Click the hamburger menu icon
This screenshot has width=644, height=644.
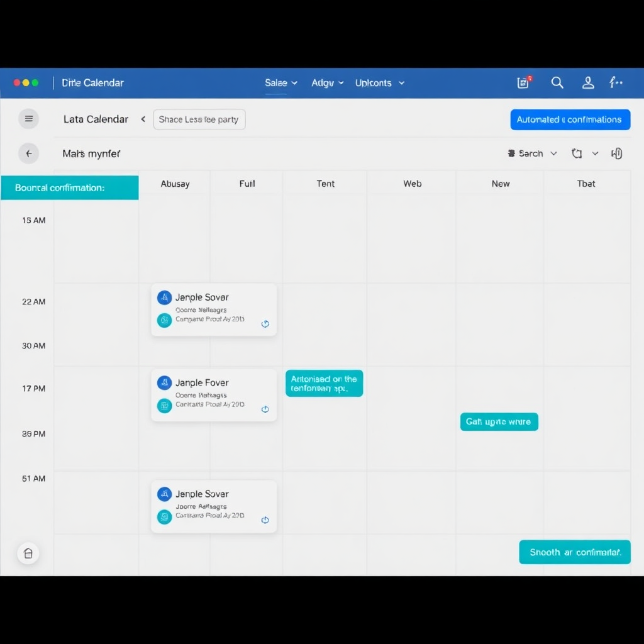click(x=28, y=119)
